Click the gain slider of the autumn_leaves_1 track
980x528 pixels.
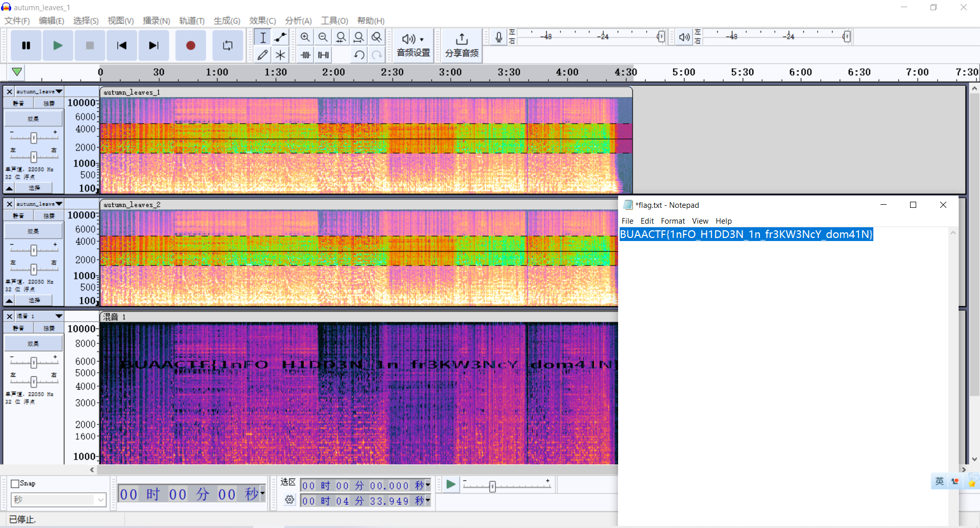point(34,138)
